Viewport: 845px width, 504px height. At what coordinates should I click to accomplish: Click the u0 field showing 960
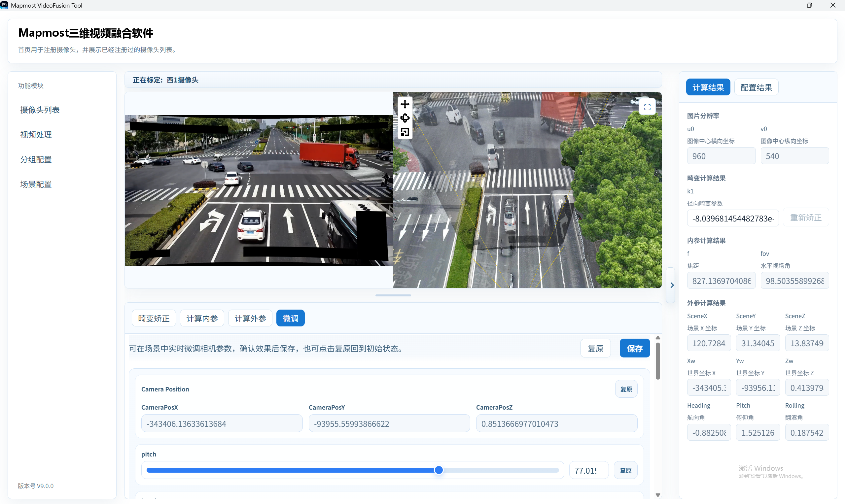pyautogui.click(x=721, y=156)
